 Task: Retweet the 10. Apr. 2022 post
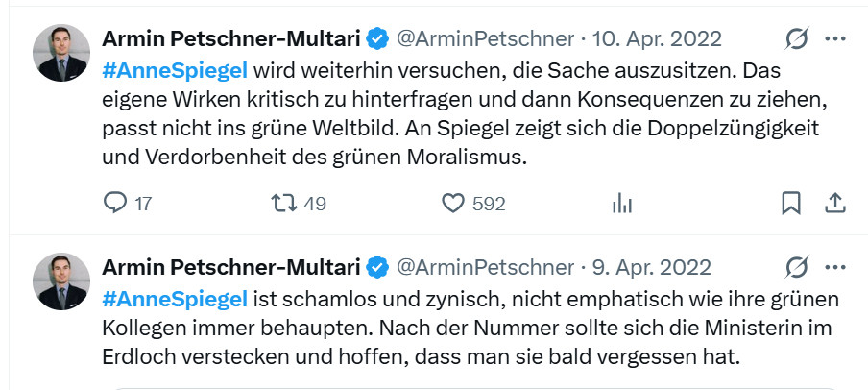point(285,203)
